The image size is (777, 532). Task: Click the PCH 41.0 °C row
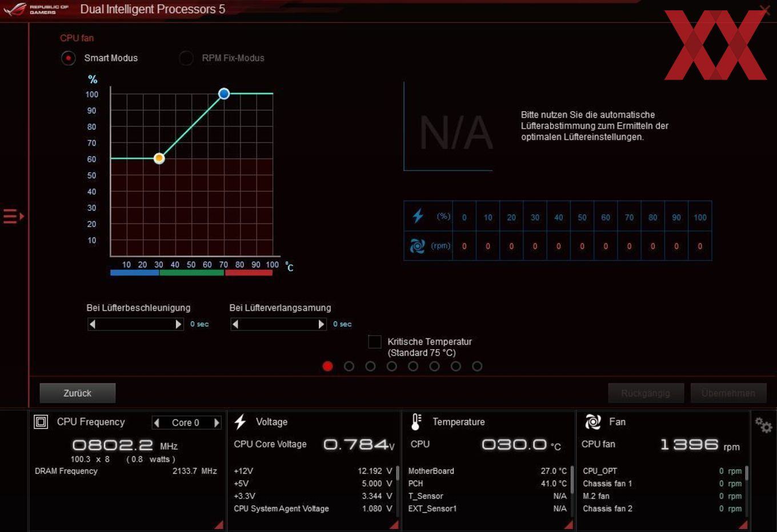click(487, 483)
